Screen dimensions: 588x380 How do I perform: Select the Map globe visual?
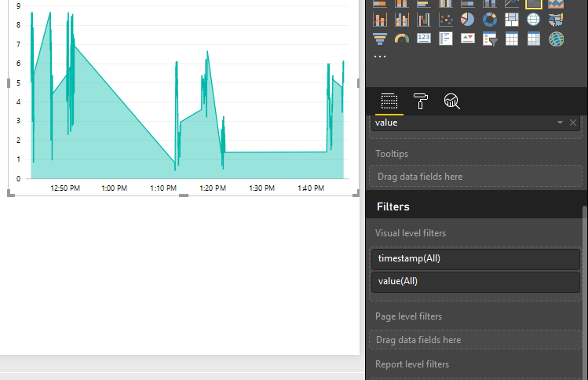pos(534,20)
